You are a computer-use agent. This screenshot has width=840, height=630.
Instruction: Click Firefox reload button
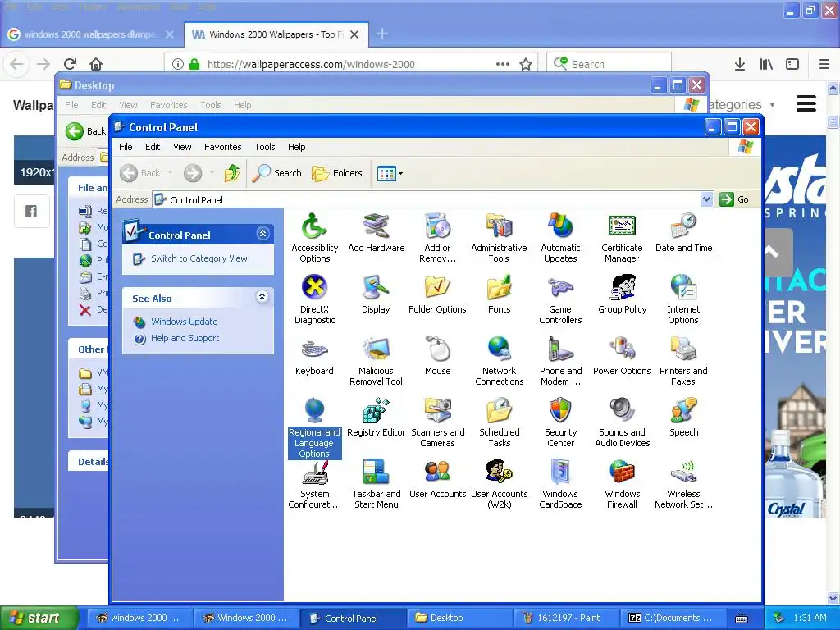point(71,64)
